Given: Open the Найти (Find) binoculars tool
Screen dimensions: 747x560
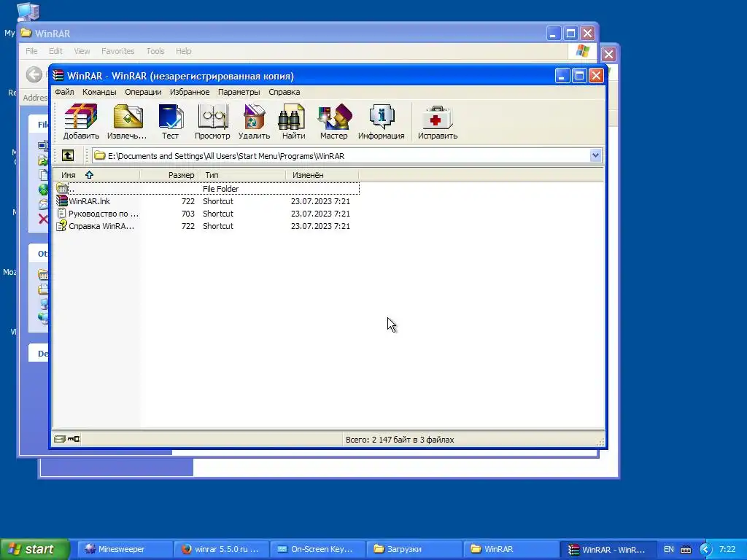Looking at the screenshot, I should 293,122.
